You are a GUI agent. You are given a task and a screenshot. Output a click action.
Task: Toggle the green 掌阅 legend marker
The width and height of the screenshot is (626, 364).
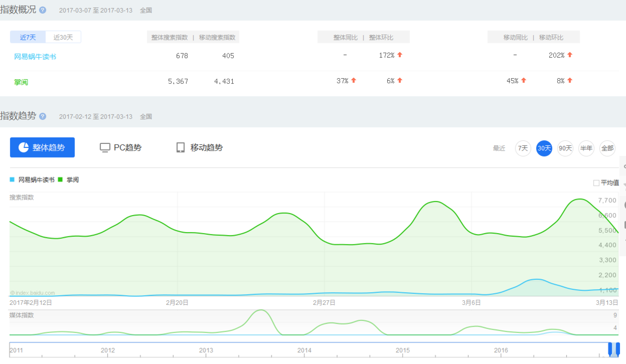pyautogui.click(x=60, y=180)
